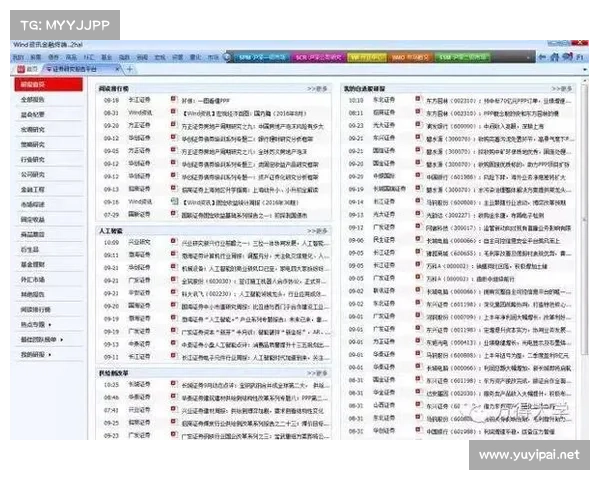The width and height of the screenshot is (600, 480).
Task: Open the dropdown arrow on the colored shortcut bar
Action: 528,57
